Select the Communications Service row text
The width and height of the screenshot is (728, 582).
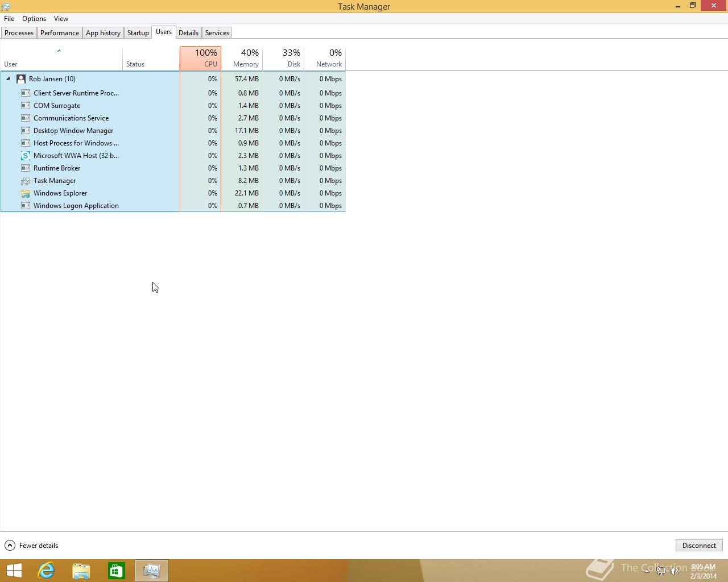71,118
